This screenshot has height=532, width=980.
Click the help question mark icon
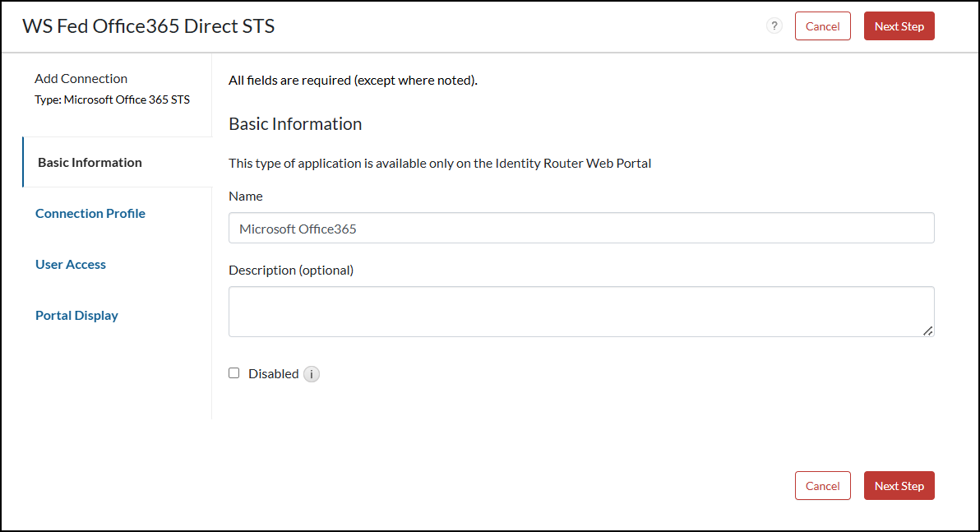coord(774,26)
